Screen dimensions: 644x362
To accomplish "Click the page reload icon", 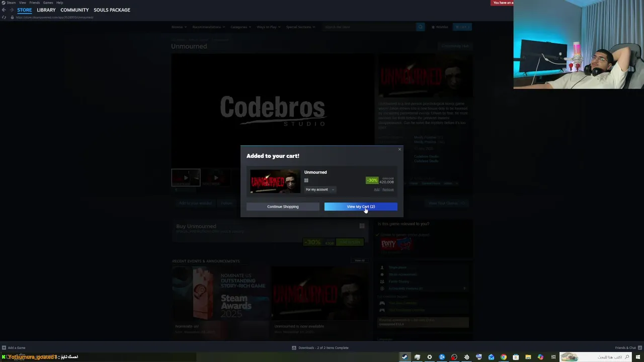I will (4, 17).
